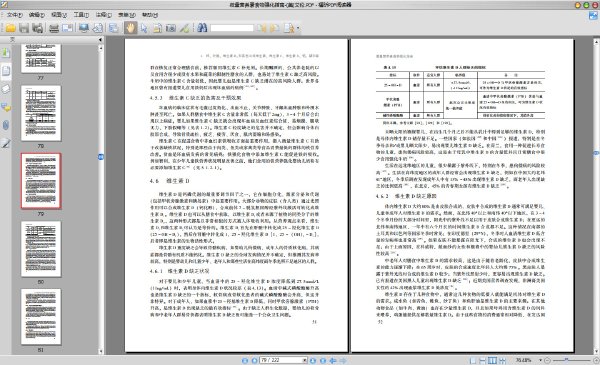The width and height of the screenshot is (600, 365).
Task: Open the sixth menu, left of Help
Action: click(x=127, y=15)
